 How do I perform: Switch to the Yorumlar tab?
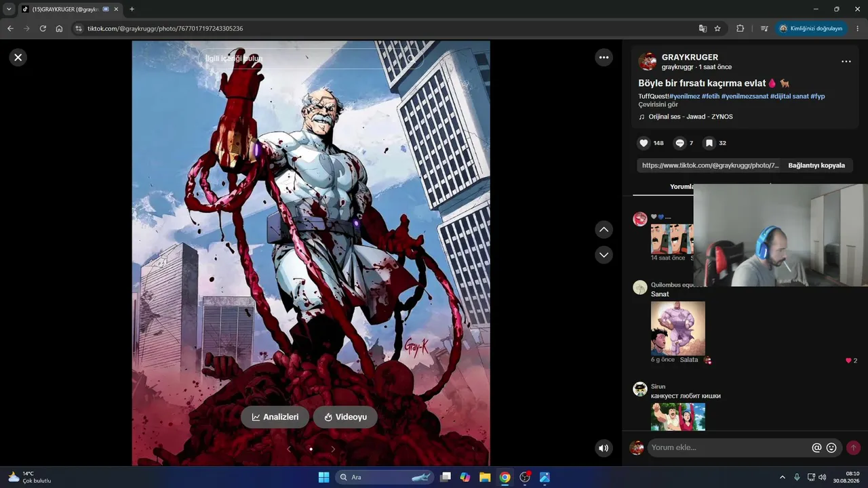coord(682,186)
